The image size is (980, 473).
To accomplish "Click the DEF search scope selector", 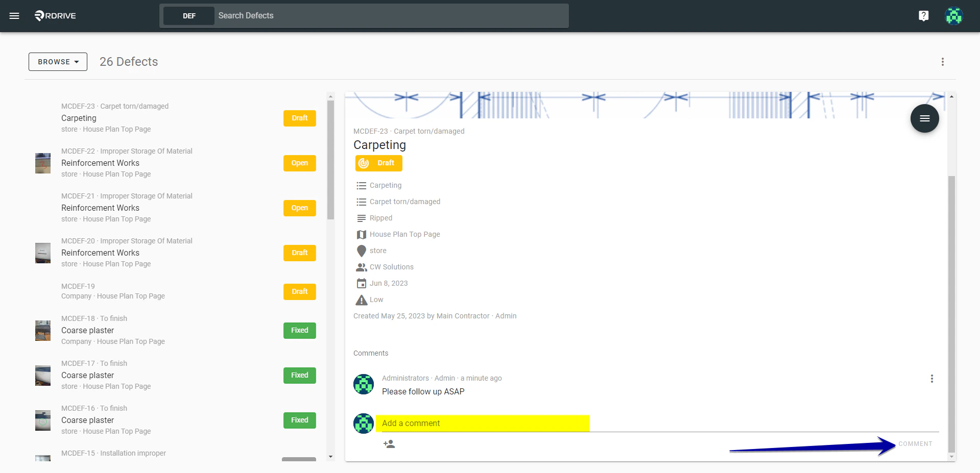I will pos(189,16).
